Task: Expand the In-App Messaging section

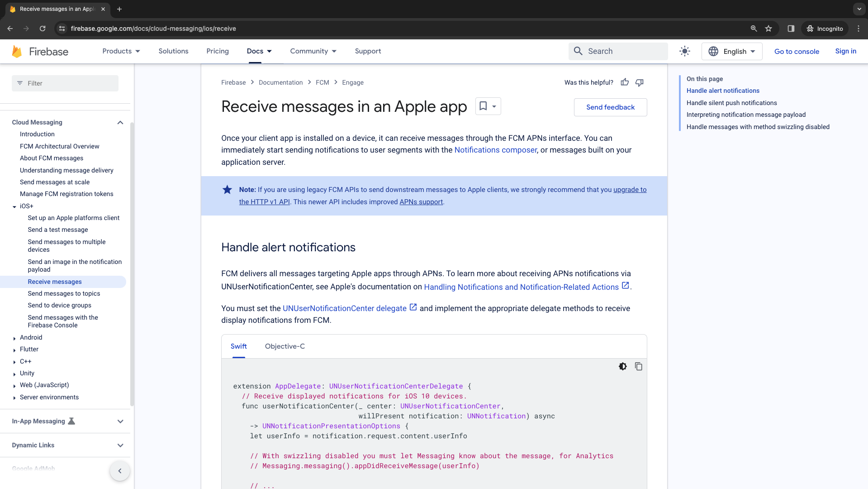Action: [120, 421]
